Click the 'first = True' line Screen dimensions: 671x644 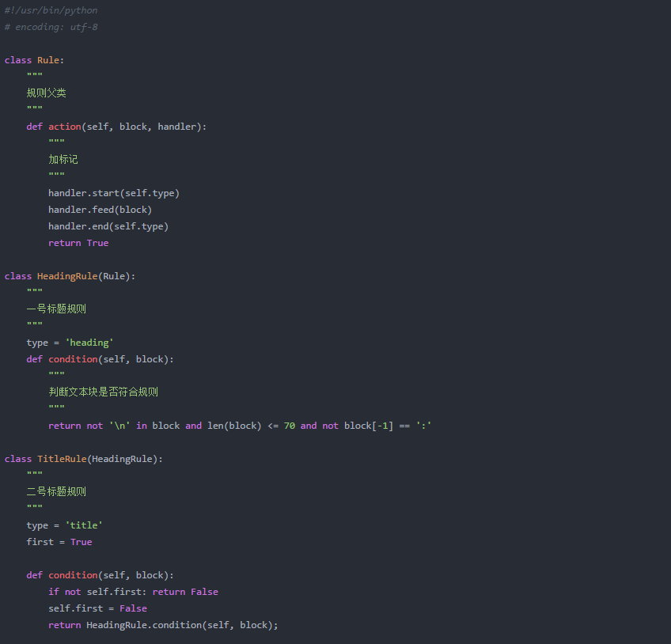(x=59, y=542)
